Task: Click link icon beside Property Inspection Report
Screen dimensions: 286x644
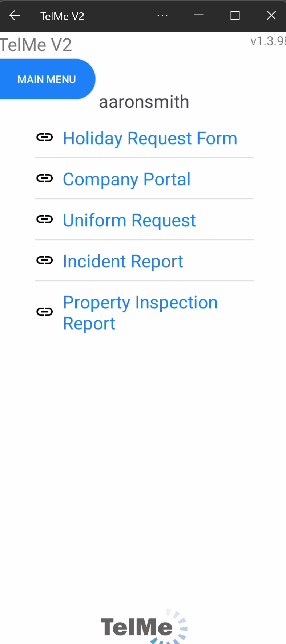Action: [45, 312]
